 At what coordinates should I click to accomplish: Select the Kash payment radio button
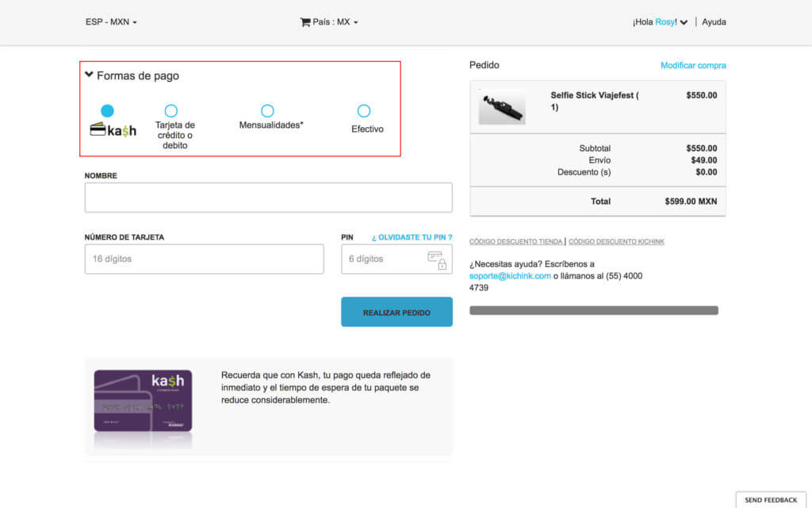[107, 110]
